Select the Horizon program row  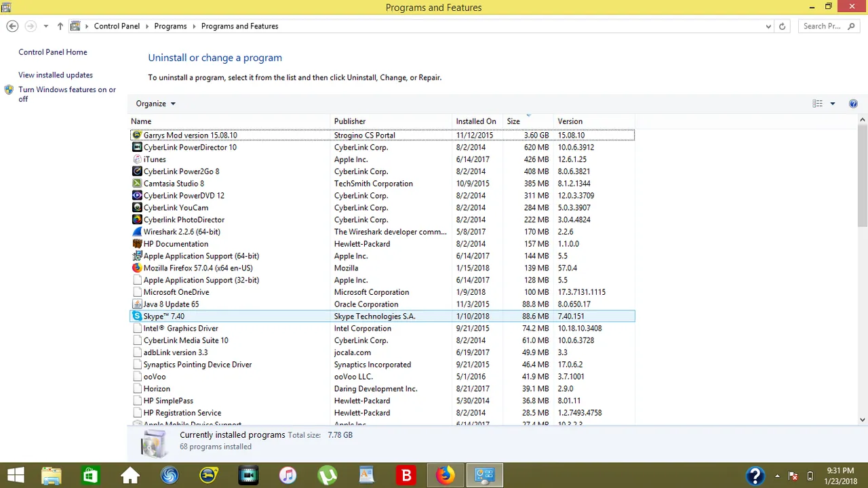point(382,389)
